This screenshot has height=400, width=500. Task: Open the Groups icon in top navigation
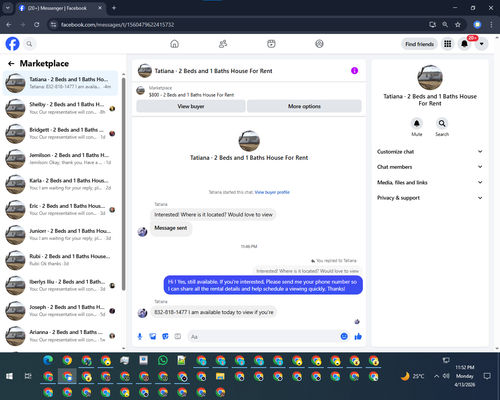(319, 44)
